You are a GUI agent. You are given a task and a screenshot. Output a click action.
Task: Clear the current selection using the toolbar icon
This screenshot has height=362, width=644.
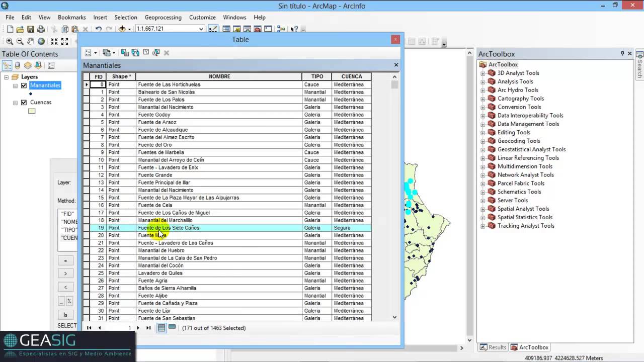pos(146,52)
